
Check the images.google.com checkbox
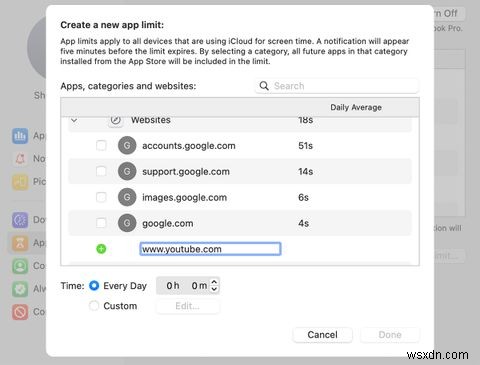pyautogui.click(x=101, y=197)
